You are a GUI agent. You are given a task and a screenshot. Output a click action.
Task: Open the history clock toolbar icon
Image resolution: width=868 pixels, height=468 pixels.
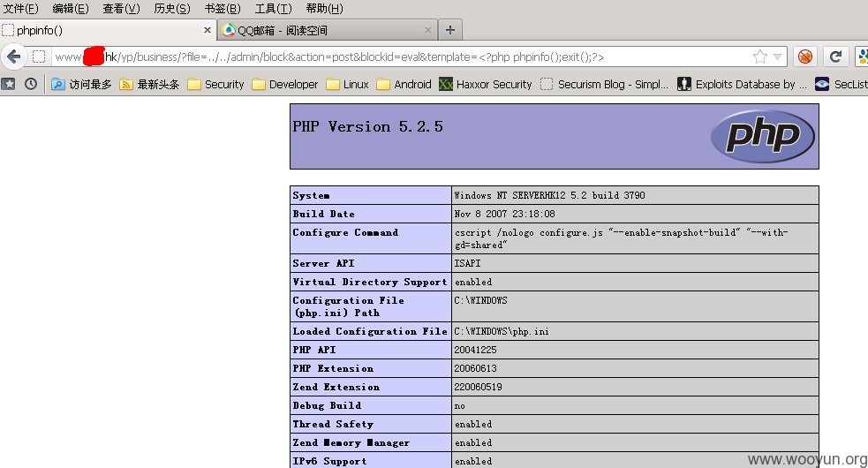click(31, 84)
